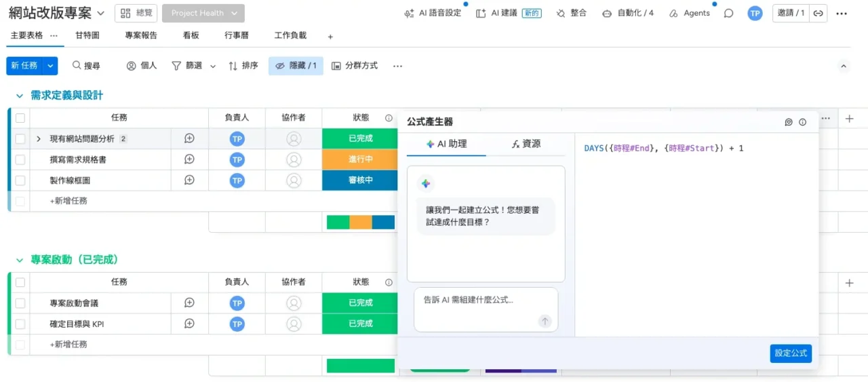The width and height of the screenshot is (868, 382).
Task: Click 進行中 status of 撰寫需求規格書
Action: click(360, 159)
